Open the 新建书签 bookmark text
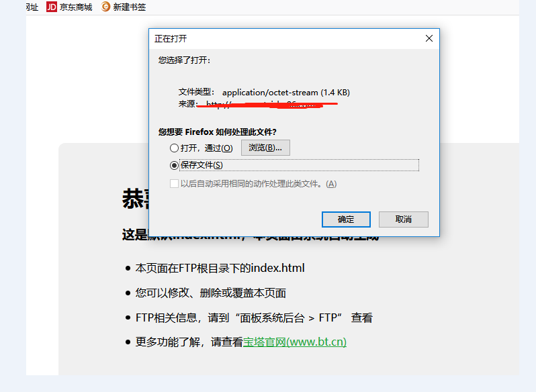 [129, 7]
